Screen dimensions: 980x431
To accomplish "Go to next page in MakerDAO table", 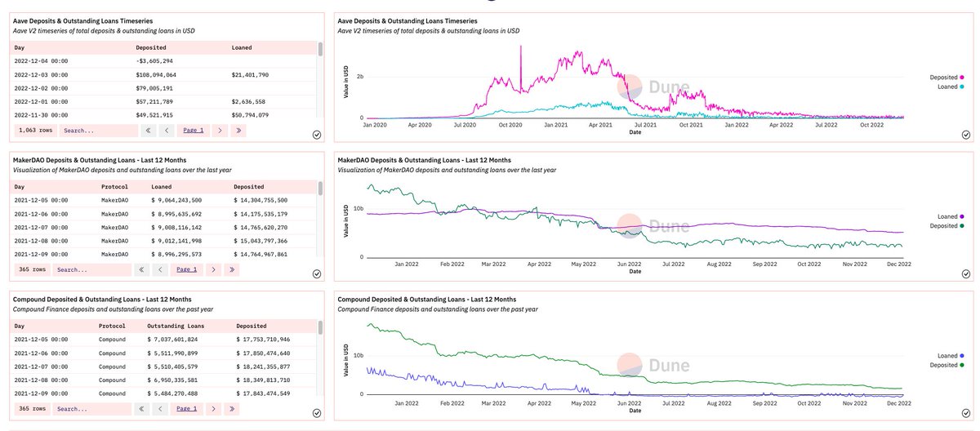I will point(213,269).
